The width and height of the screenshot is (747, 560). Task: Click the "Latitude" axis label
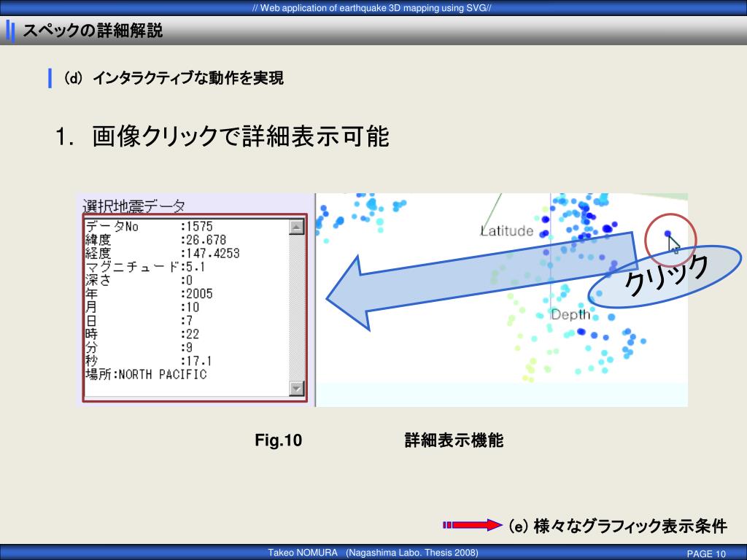tap(506, 231)
